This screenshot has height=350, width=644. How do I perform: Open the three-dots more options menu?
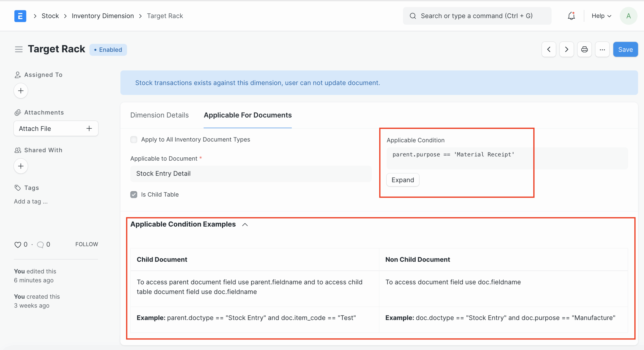coord(602,49)
